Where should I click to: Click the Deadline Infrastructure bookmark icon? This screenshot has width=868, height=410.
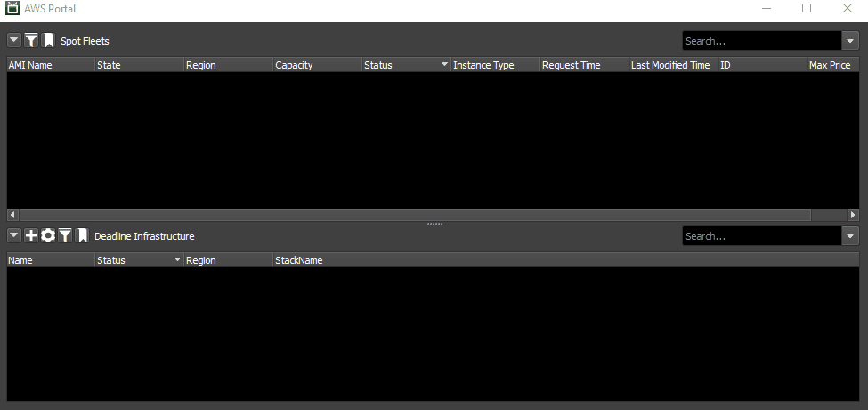coord(82,235)
